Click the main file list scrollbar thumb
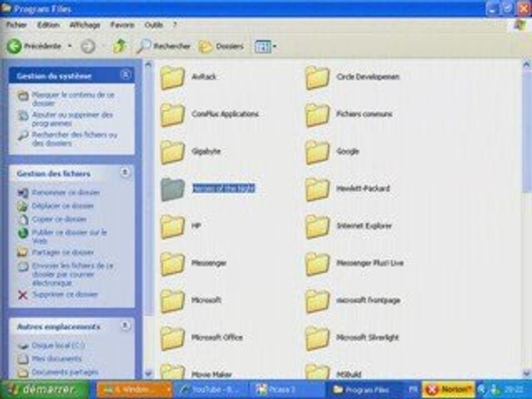This screenshot has width=532, height=399. point(526,132)
